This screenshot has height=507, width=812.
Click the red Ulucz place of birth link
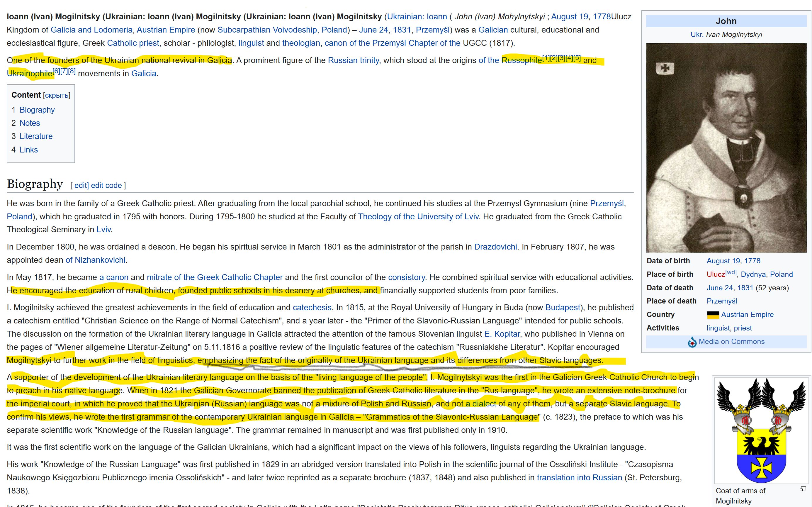click(x=716, y=274)
